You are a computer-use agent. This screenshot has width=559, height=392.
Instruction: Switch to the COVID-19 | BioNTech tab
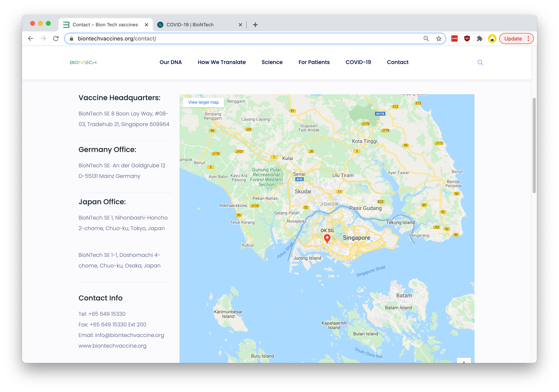200,25
